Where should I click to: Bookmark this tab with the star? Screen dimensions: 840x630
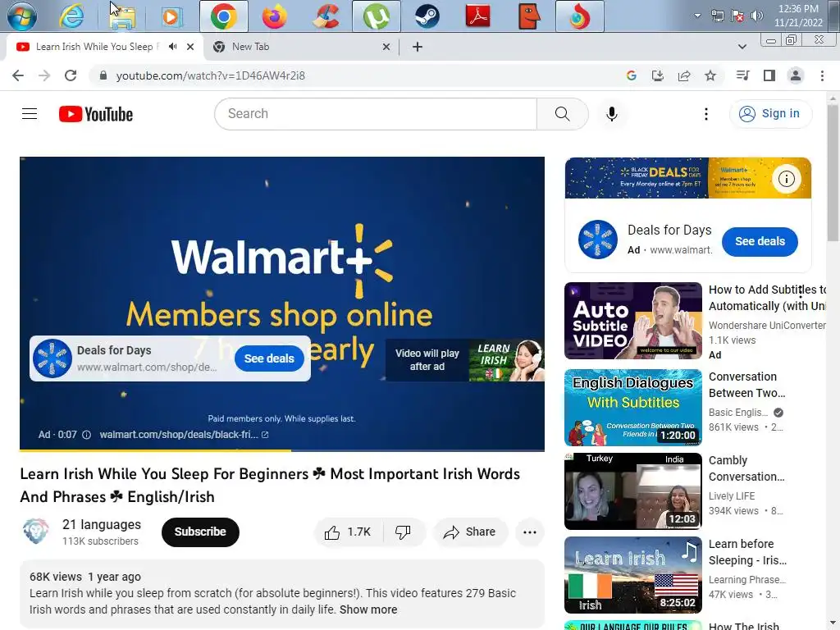tap(710, 75)
